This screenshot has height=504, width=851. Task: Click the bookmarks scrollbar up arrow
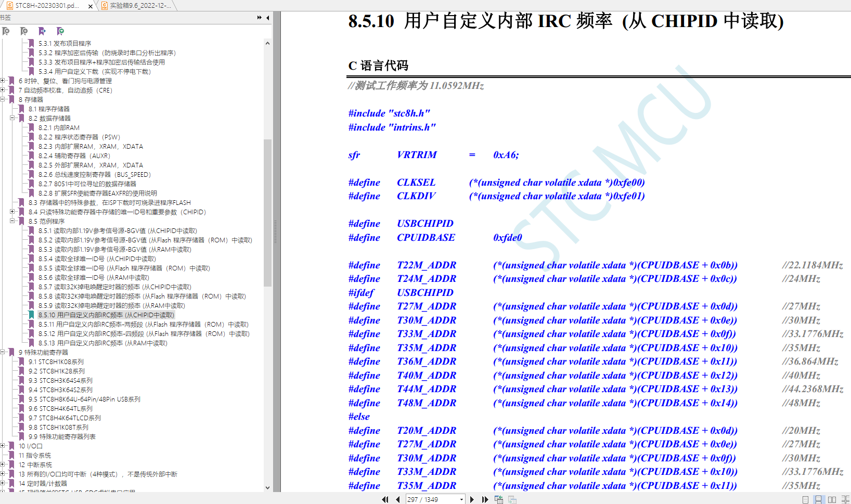(x=267, y=43)
